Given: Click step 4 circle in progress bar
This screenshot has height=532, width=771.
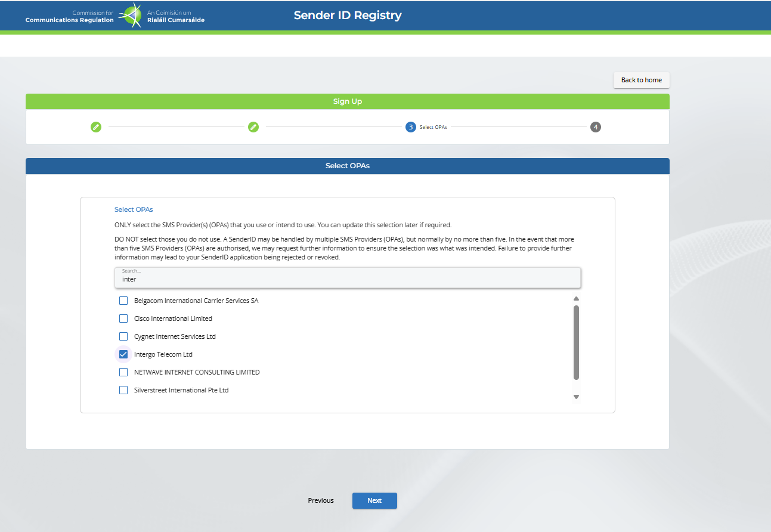Looking at the screenshot, I should 596,127.
